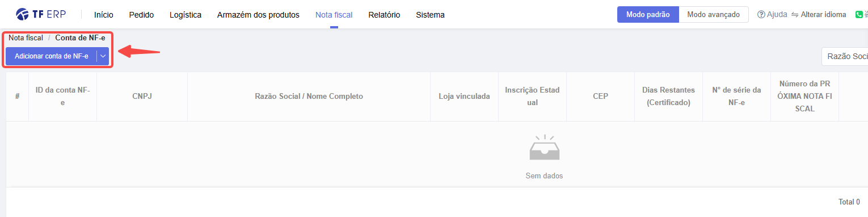Click the Alterar idioma language icon
The height and width of the screenshot is (217, 868).
point(795,15)
